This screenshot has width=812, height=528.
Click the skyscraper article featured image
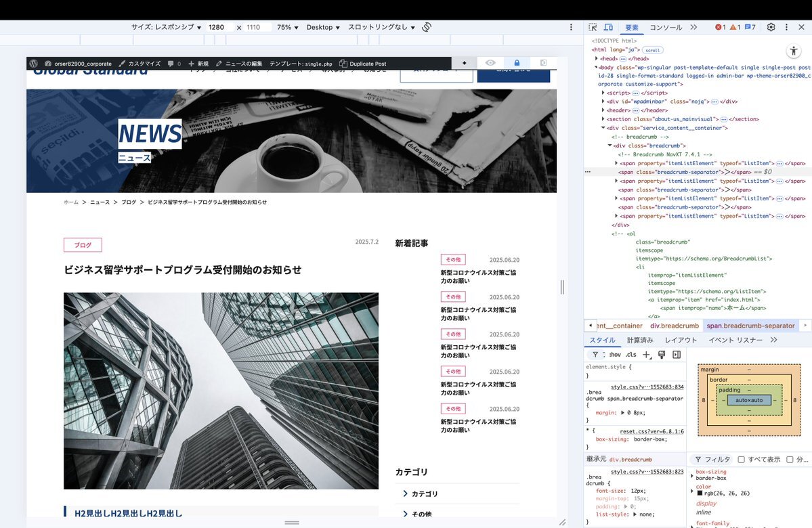point(221,391)
